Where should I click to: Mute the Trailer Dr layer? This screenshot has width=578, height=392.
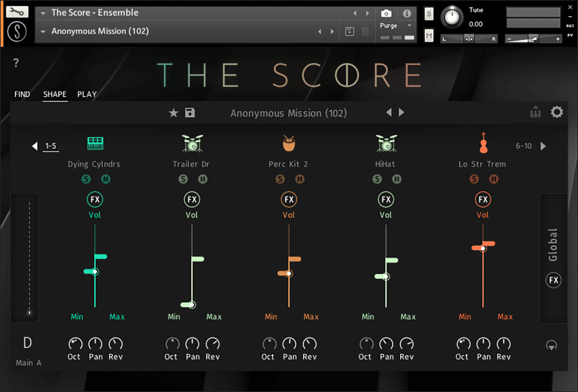203,179
